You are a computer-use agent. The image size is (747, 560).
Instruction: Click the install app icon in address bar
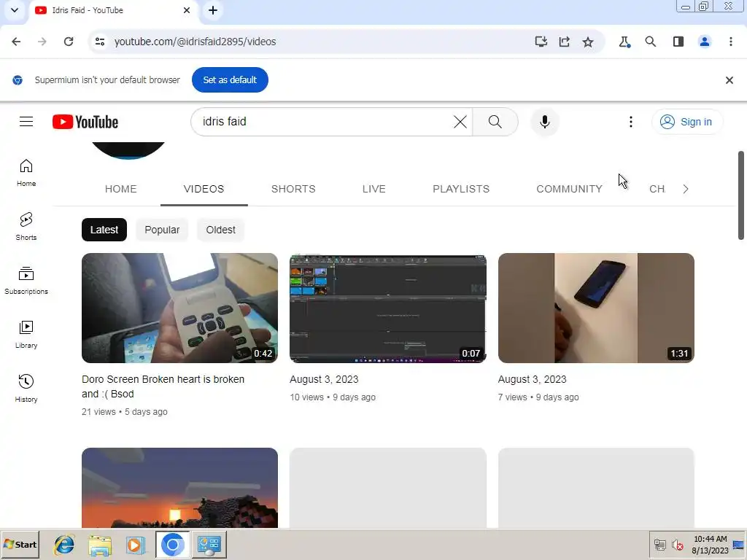541,42
